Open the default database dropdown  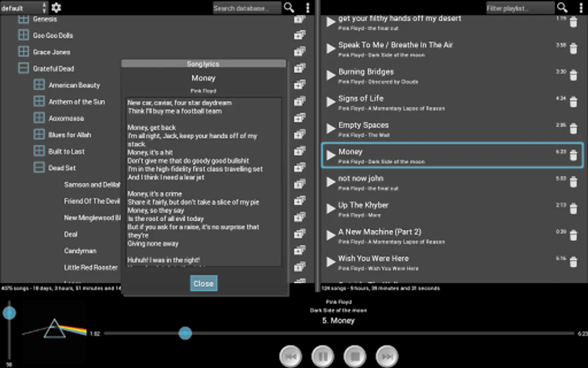pos(24,7)
